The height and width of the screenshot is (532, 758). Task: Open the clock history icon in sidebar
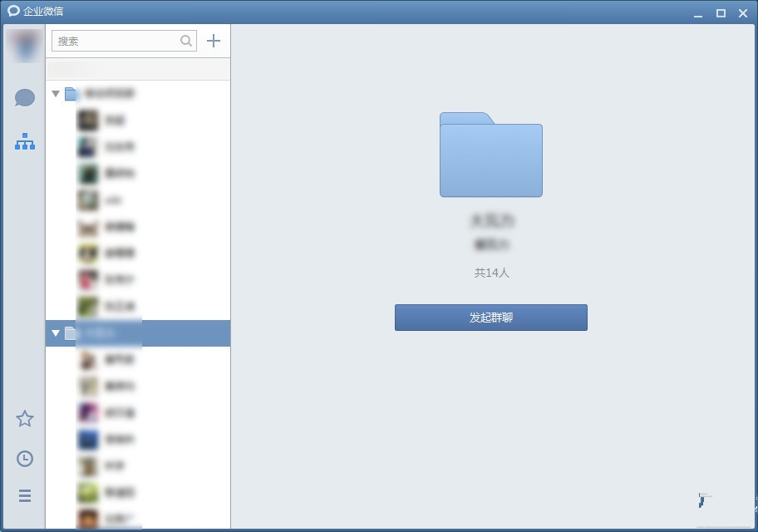point(25,459)
